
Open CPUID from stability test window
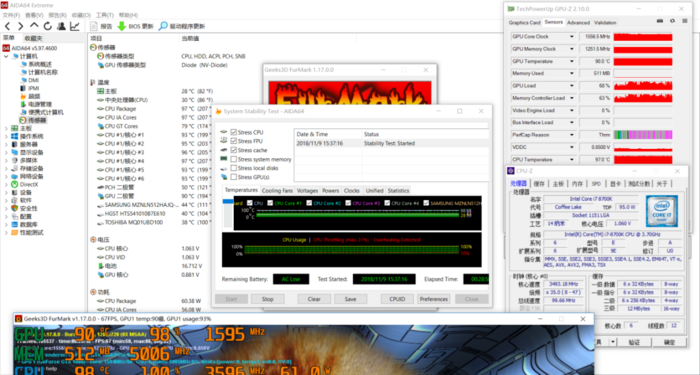coord(397,299)
